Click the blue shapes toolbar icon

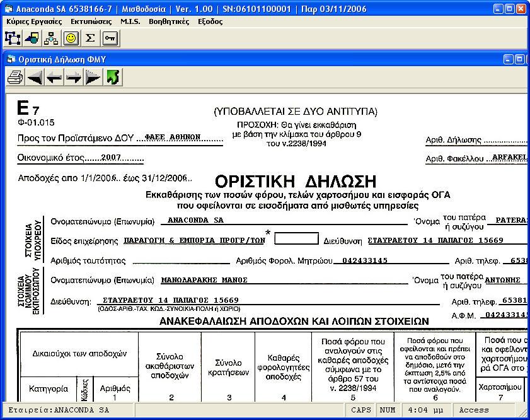32,38
